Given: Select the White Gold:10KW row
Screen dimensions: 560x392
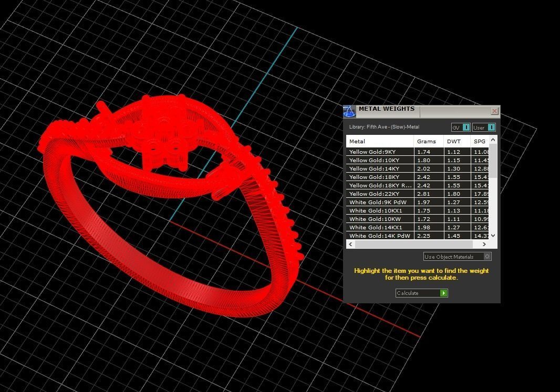Looking at the screenshot, I should [418, 219].
